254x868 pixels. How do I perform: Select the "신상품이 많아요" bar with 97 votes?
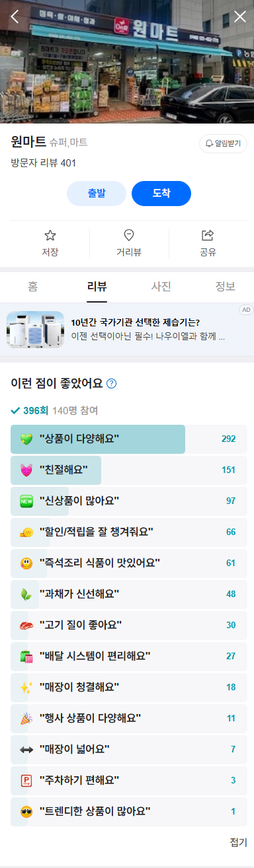click(129, 501)
